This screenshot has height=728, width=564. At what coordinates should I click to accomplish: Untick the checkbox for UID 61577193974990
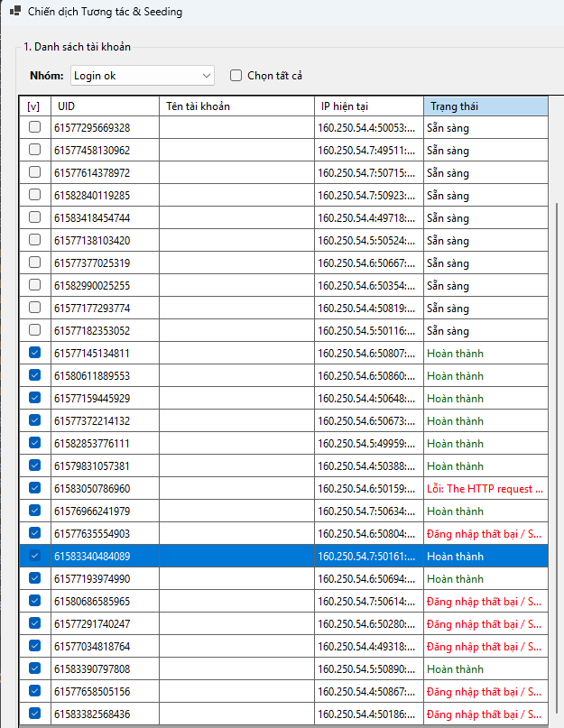click(35, 578)
